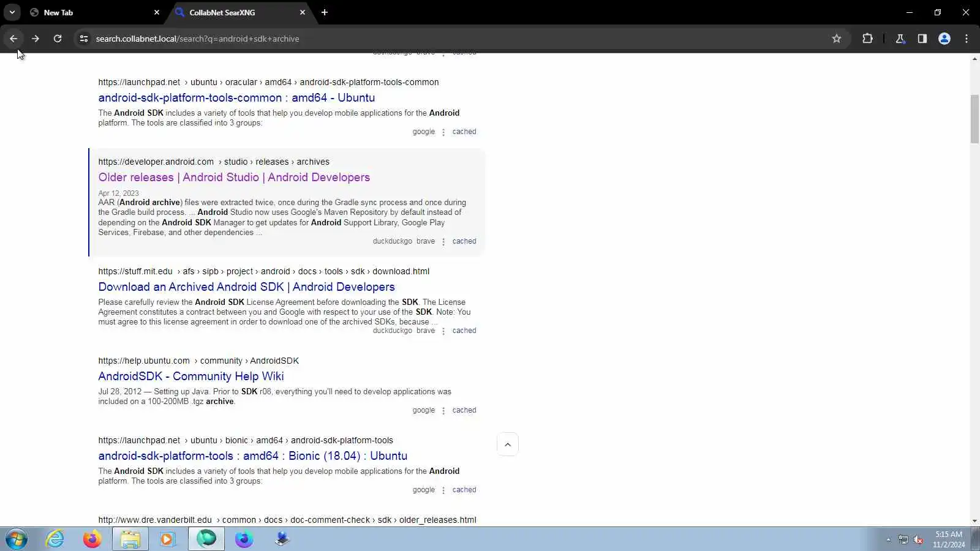Click 'duckduckgo' engine label under Older releases result

click(393, 241)
